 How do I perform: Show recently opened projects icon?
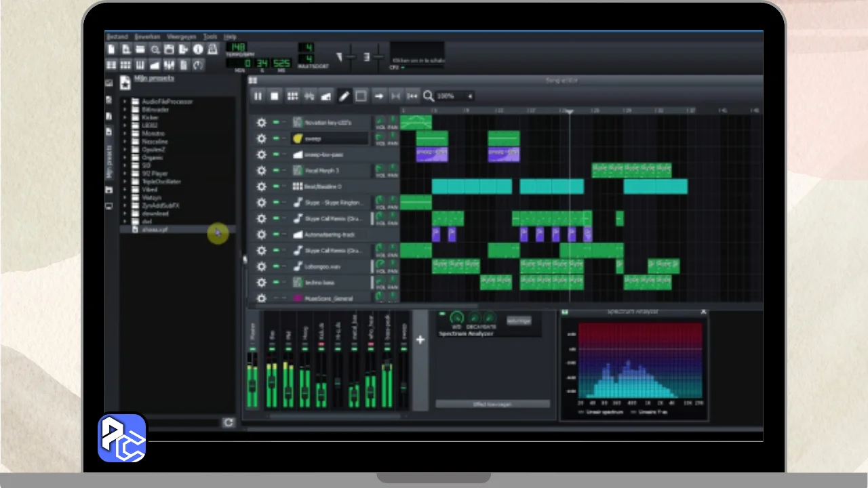coord(155,49)
